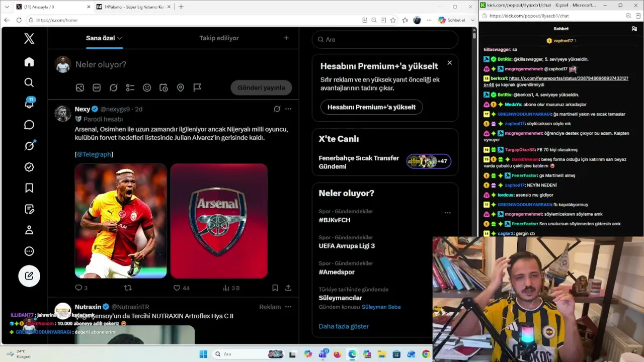Open the Grok icon on Nexy's post
Viewport: 644px width, 362px height.
tap(277, 109)
